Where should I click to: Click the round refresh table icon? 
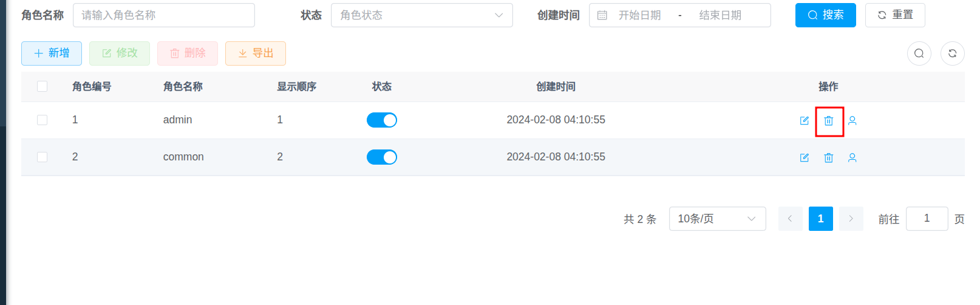tap(953, 53)
